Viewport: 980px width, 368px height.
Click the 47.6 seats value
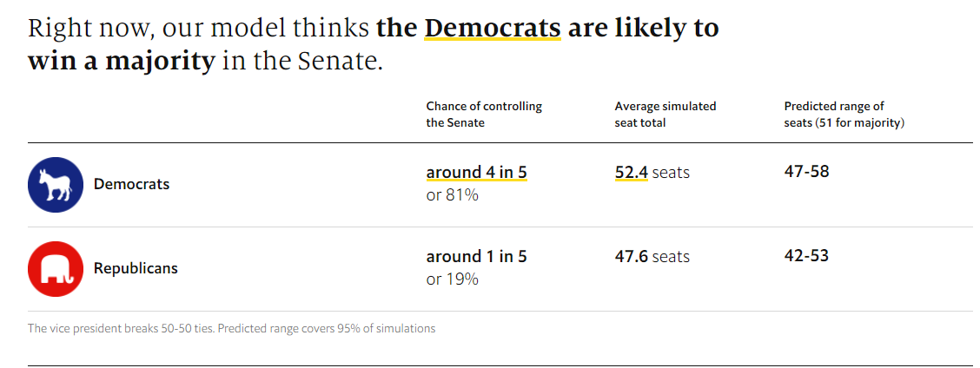pyautogui.click(x=652, y=256)
